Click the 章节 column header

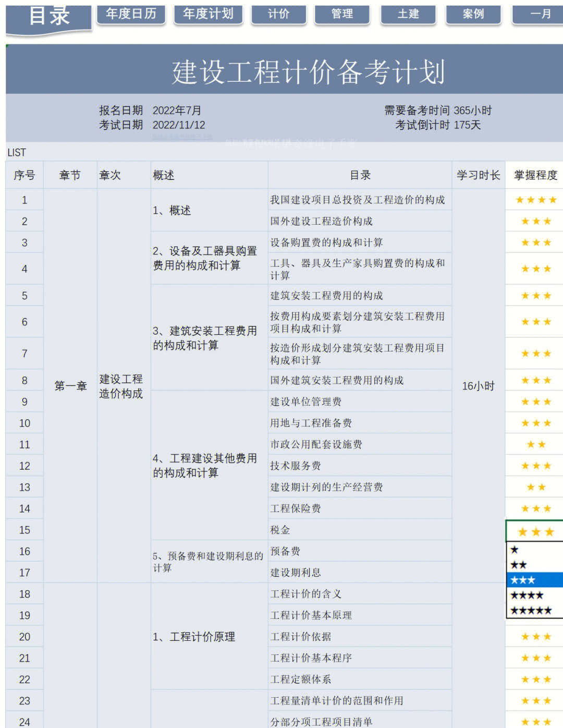pyautogui.click(x=70, y=175)
